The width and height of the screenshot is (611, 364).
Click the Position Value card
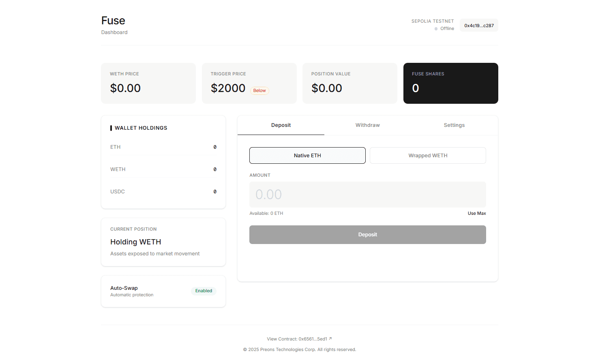349,83
